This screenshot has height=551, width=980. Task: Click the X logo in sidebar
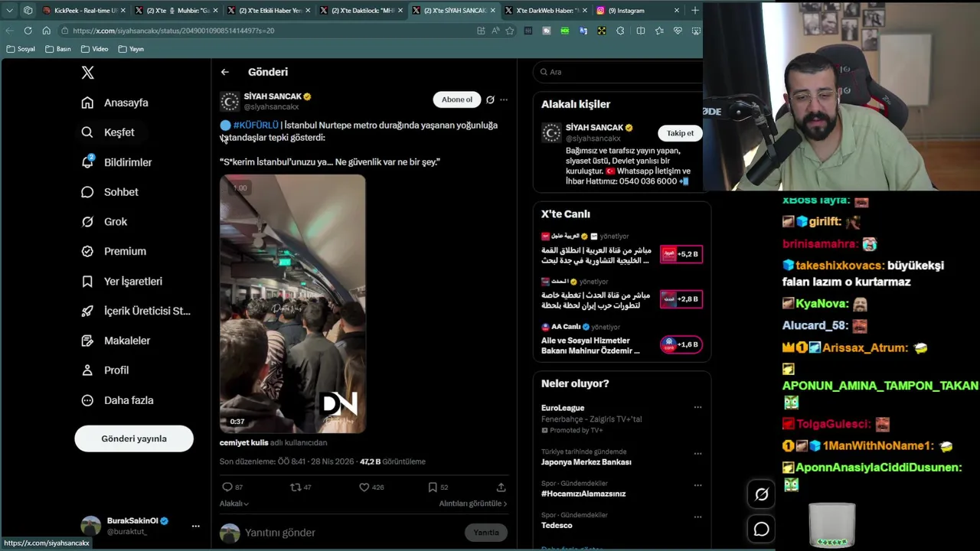coord(87,73)
